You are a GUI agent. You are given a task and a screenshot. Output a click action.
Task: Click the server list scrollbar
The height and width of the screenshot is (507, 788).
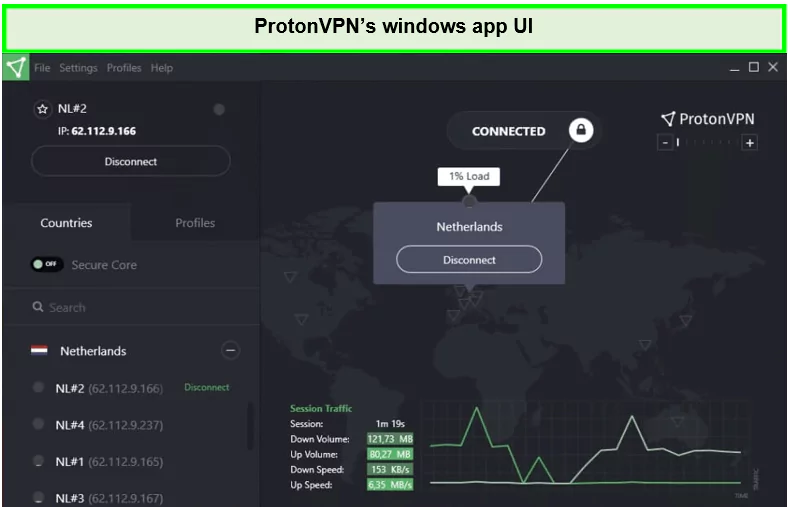250,426
